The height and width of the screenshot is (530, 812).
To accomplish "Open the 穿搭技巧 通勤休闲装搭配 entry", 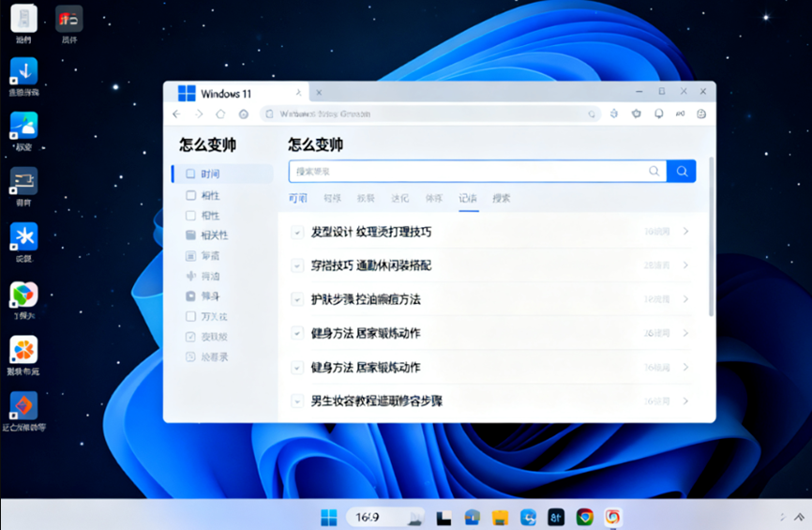I will [x=370, y=265].
